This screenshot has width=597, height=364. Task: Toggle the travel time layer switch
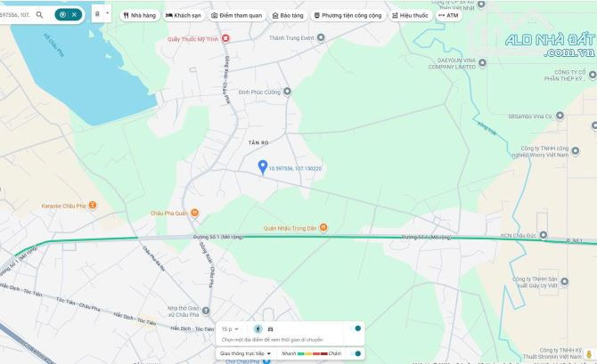(357, 328)
